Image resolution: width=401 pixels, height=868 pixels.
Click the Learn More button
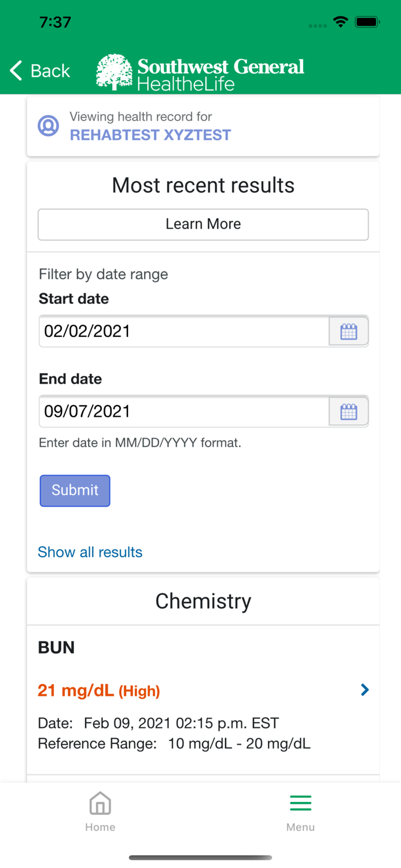click(203, 225)
